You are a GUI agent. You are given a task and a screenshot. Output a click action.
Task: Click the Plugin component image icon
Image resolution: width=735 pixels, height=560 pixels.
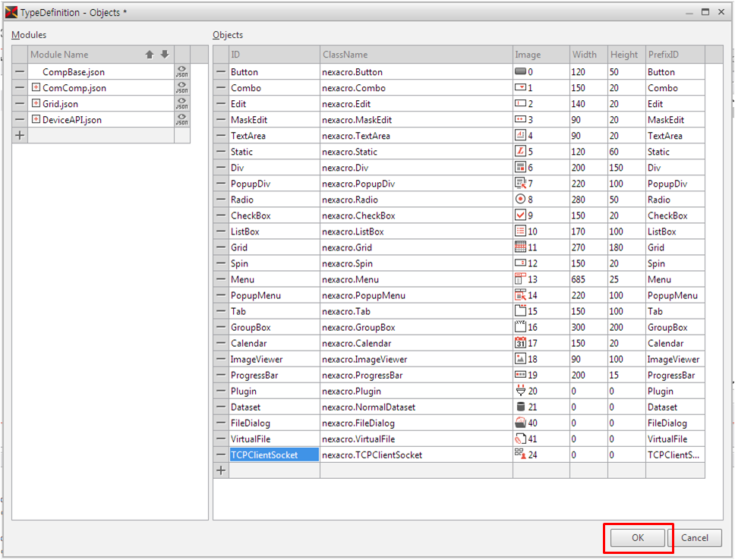pyautogui.click(x=520, y=391)
